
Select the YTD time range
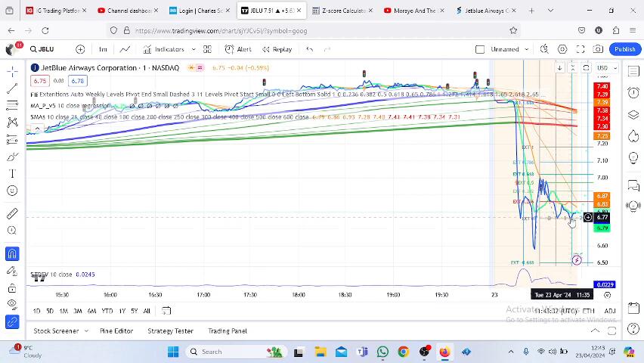[107, 311]
